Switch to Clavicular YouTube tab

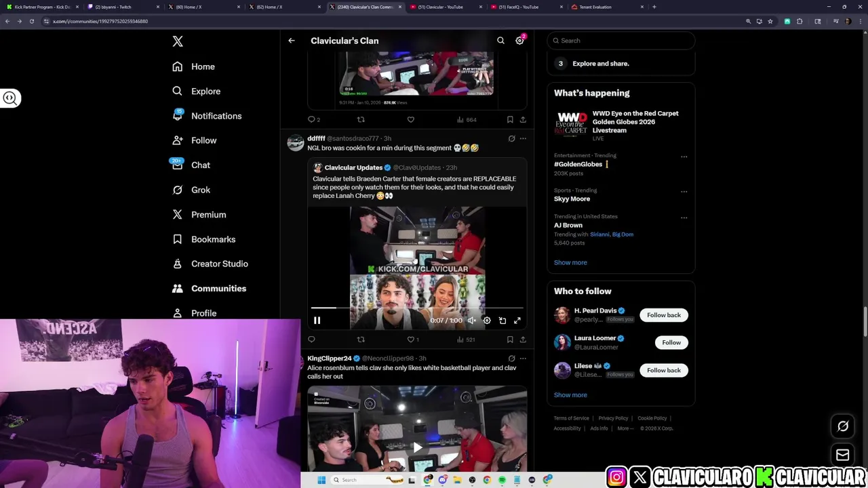[x=446, y=7]
